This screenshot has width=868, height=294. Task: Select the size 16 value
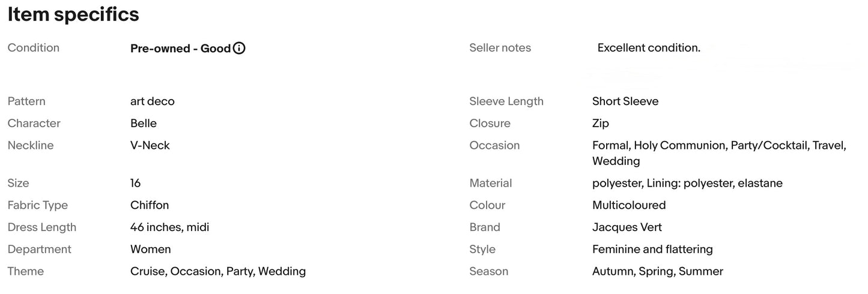[x=136, y=183]
